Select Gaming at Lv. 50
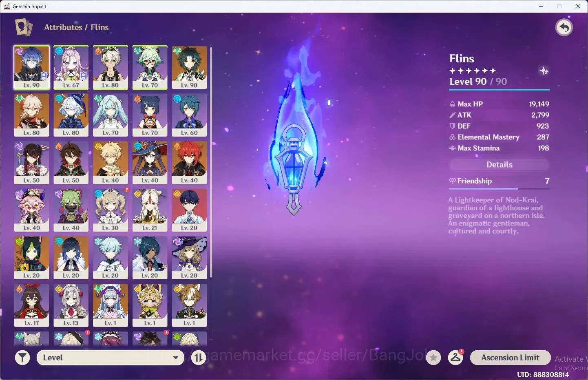 coord(71,163)
